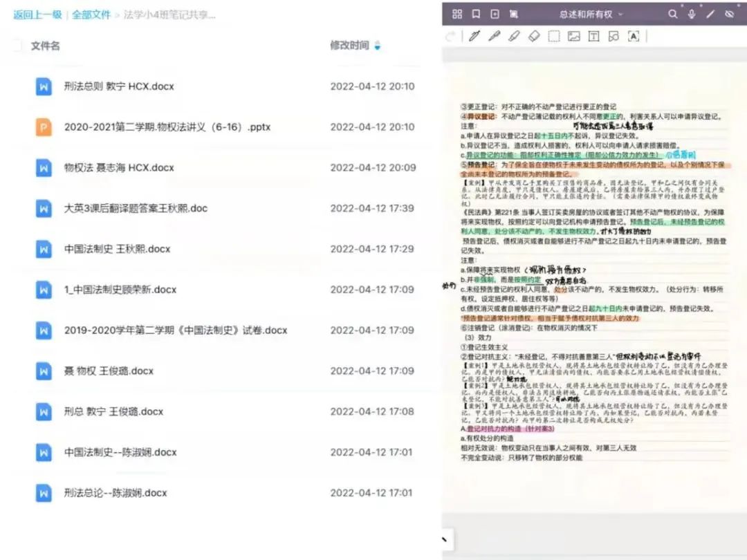Insert an image with the picture tool
Screen dimensions: 747x560
click(573, 37)
